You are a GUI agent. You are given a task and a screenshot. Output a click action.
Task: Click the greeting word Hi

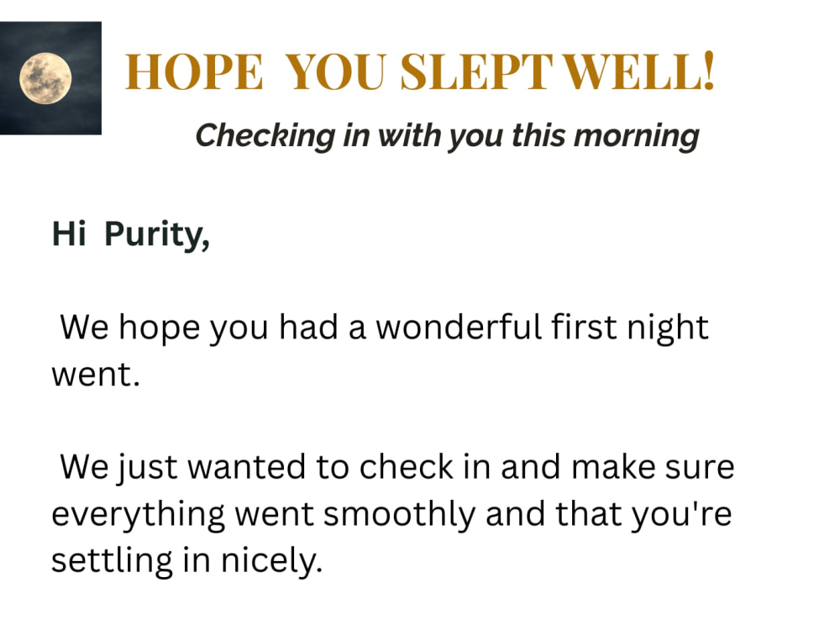69,234
